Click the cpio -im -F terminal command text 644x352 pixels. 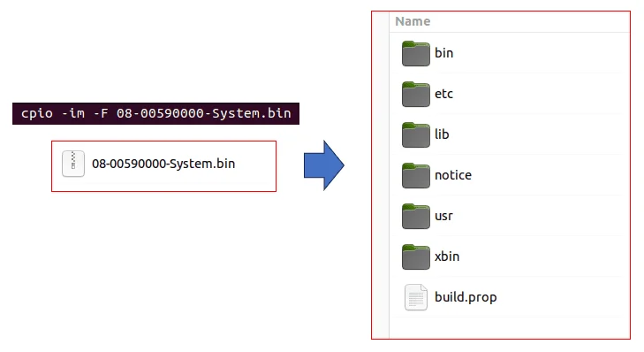(x=156, y=113)
